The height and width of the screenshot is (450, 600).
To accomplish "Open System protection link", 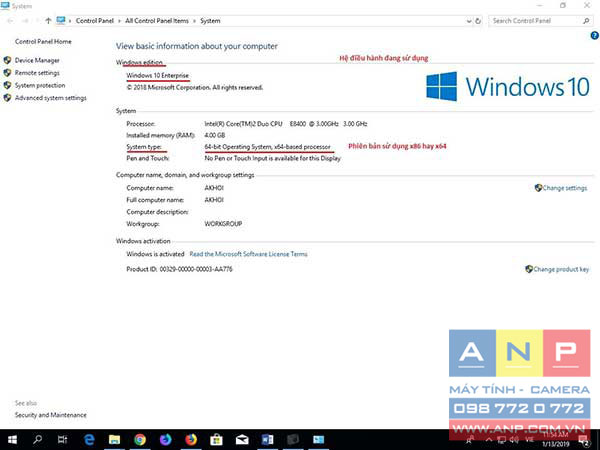I will coord(40,85).
